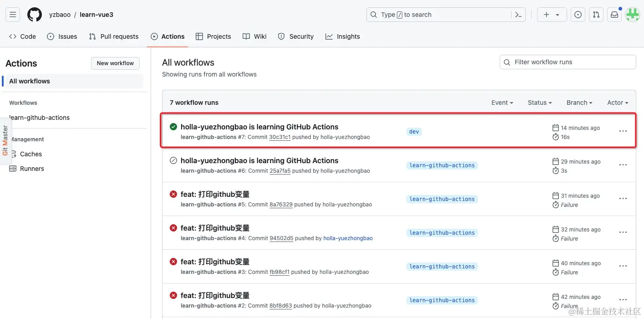Switch to the Issues tab
644x319 pixels.
[x=62, y=36]
